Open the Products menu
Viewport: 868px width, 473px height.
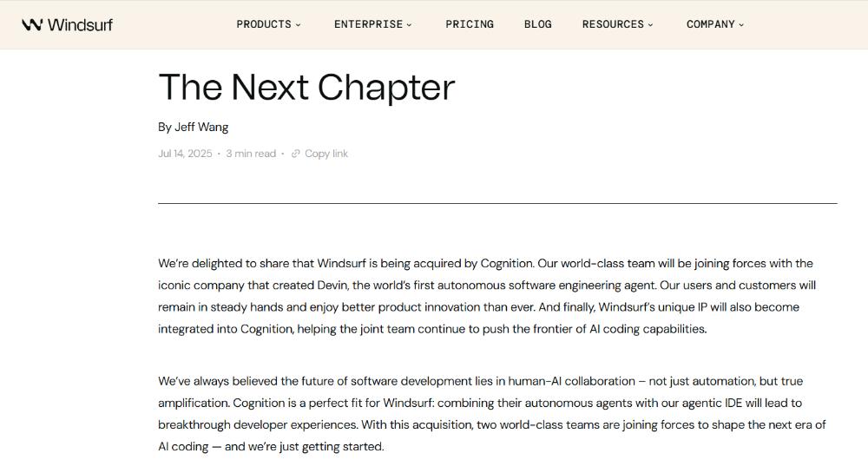(x=264, y=24)
